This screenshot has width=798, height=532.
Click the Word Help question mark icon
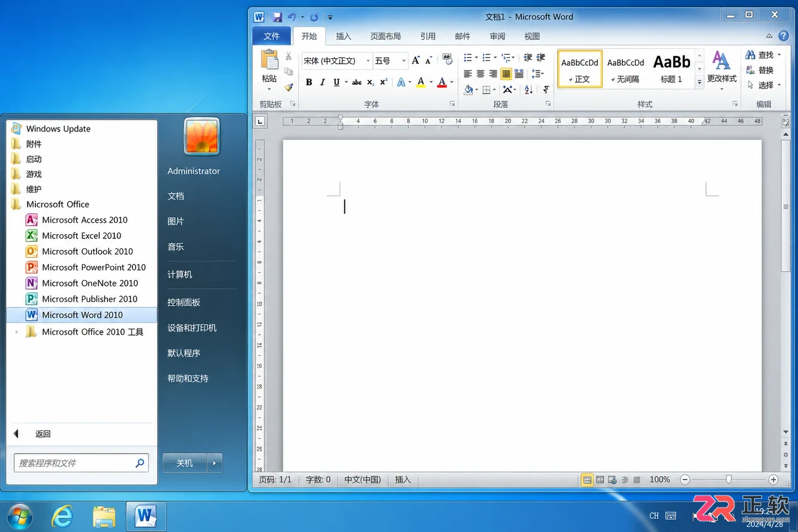coord(784,35)
